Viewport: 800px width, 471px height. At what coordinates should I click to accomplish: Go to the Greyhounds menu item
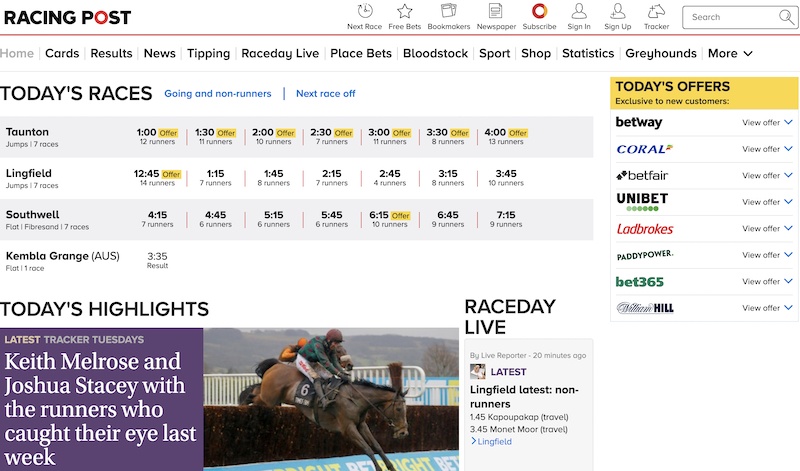[661, 54]
